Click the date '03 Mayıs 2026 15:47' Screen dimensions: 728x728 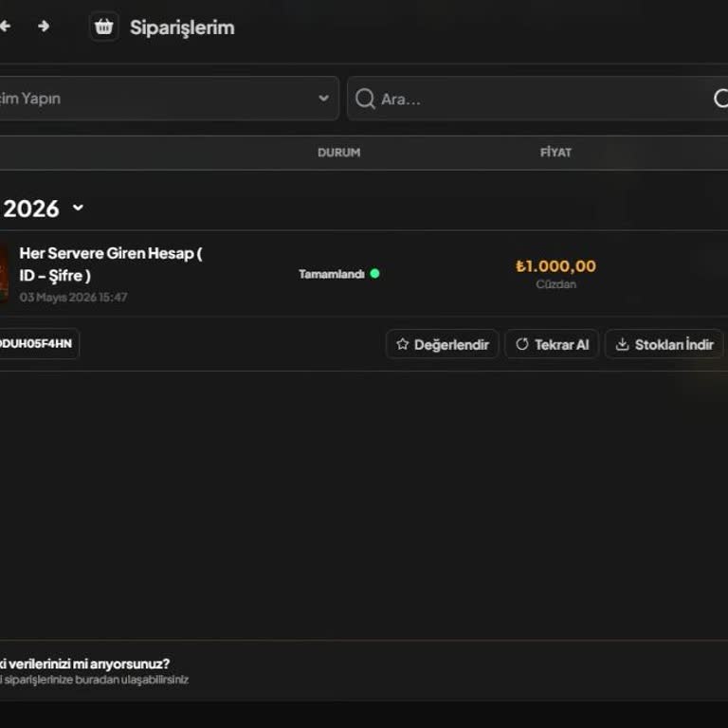[x=73, y=297]
